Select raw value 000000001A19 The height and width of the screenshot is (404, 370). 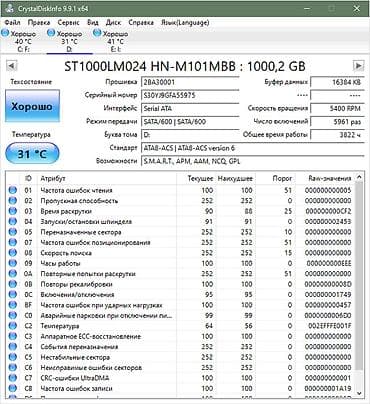pyautogui.click(x=328, y=388)
